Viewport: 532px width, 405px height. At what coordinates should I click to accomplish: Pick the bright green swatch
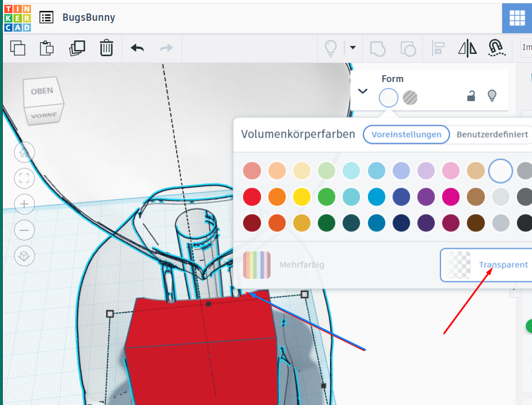click(326, 197)
